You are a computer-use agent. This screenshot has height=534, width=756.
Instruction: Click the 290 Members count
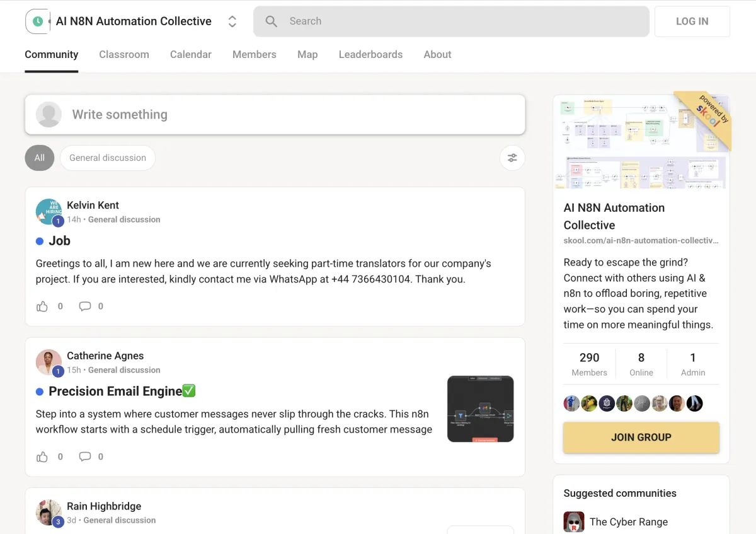(x=590, y=364)
